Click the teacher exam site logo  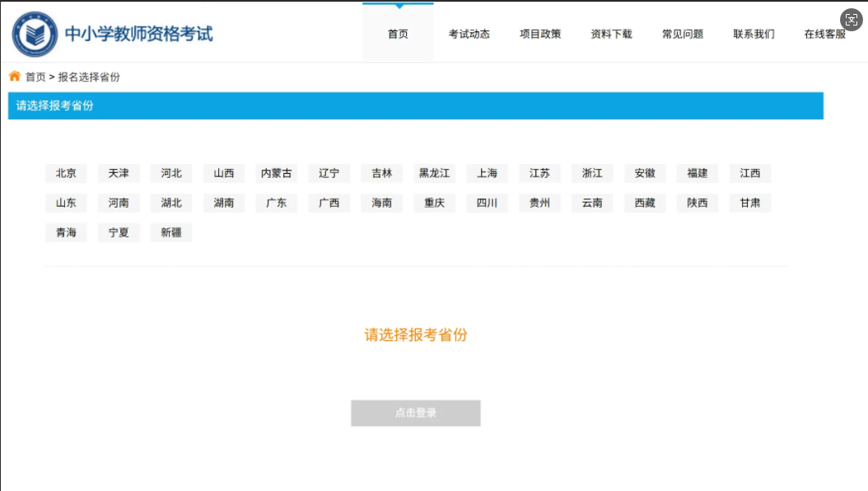coord(35,34)
